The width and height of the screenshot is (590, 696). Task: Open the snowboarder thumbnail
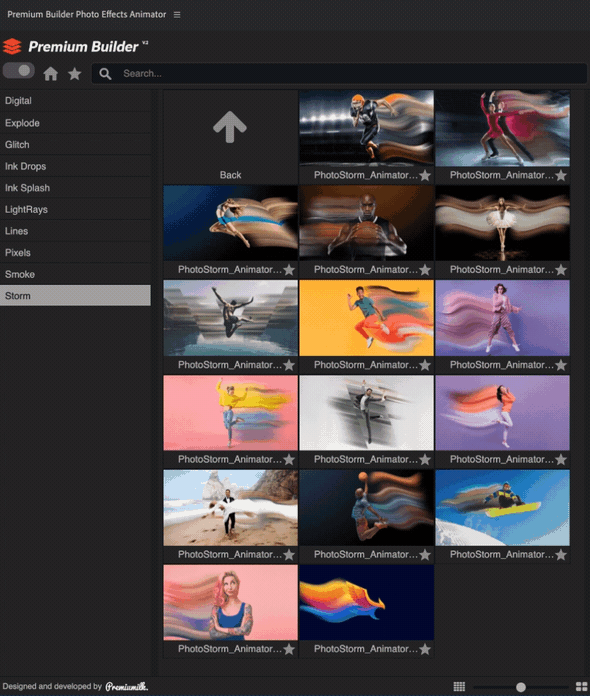pos(503,508)
